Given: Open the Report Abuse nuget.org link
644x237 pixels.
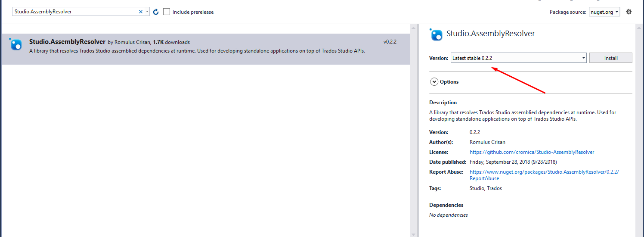Looking at the screenshot, I should (544, 172).
